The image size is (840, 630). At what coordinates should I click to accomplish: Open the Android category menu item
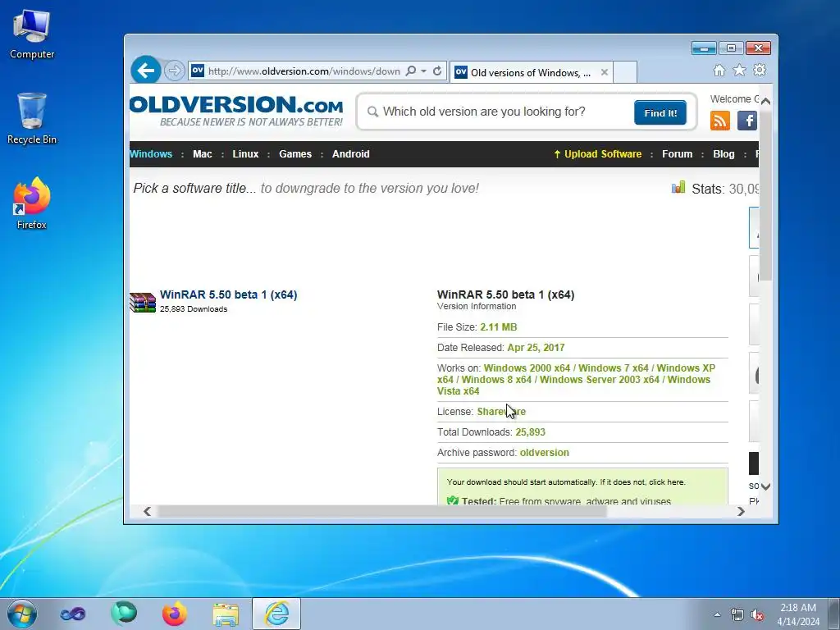[351, 153]
